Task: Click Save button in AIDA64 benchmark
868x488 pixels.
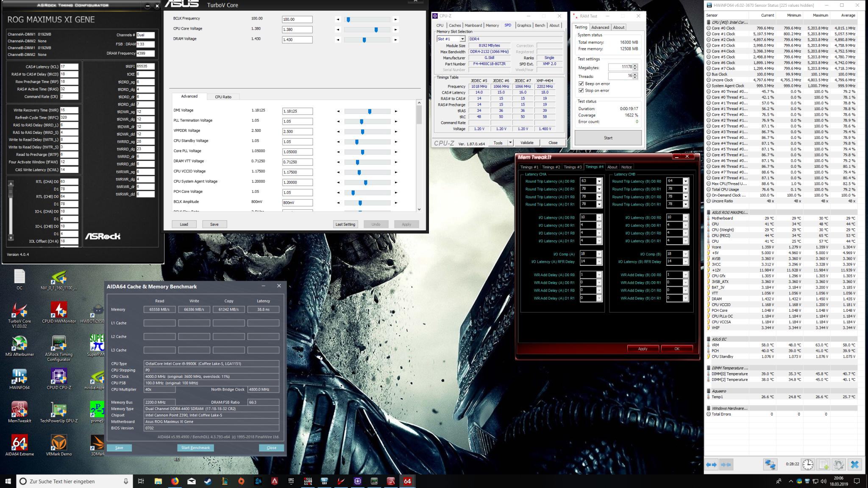Action: [119, 448]
